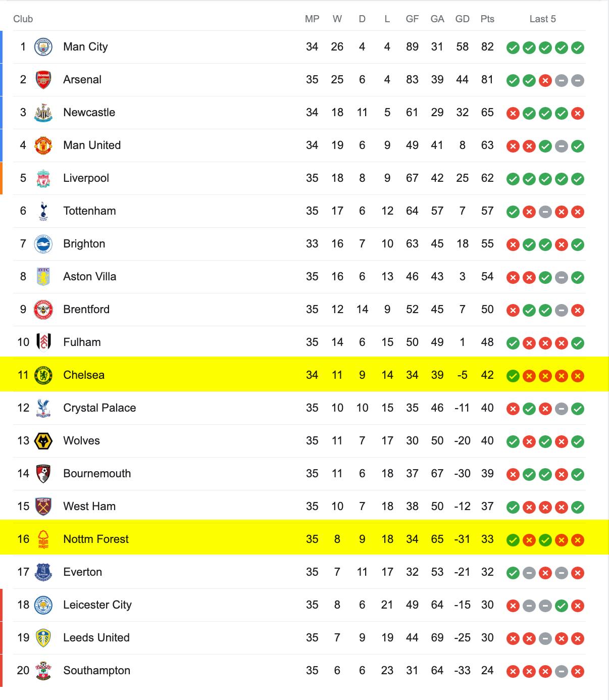Click the Nottm Forest club crest

click(x=43, y=539)
